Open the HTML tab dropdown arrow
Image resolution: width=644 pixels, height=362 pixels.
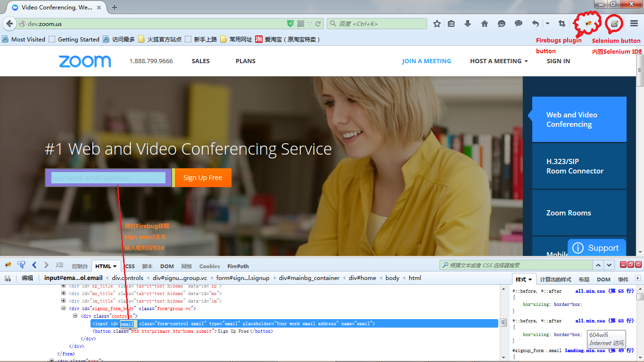click(x=115, y=266)
